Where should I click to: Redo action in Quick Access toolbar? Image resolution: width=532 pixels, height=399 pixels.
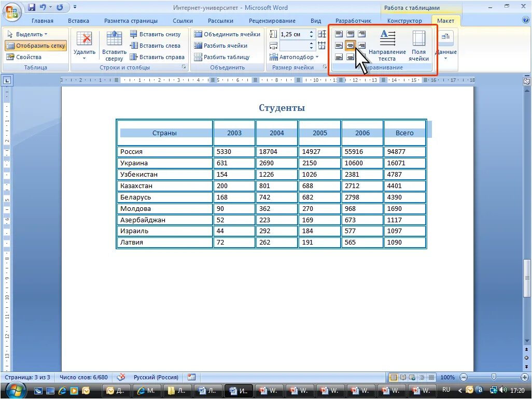(x=60, y=7)
